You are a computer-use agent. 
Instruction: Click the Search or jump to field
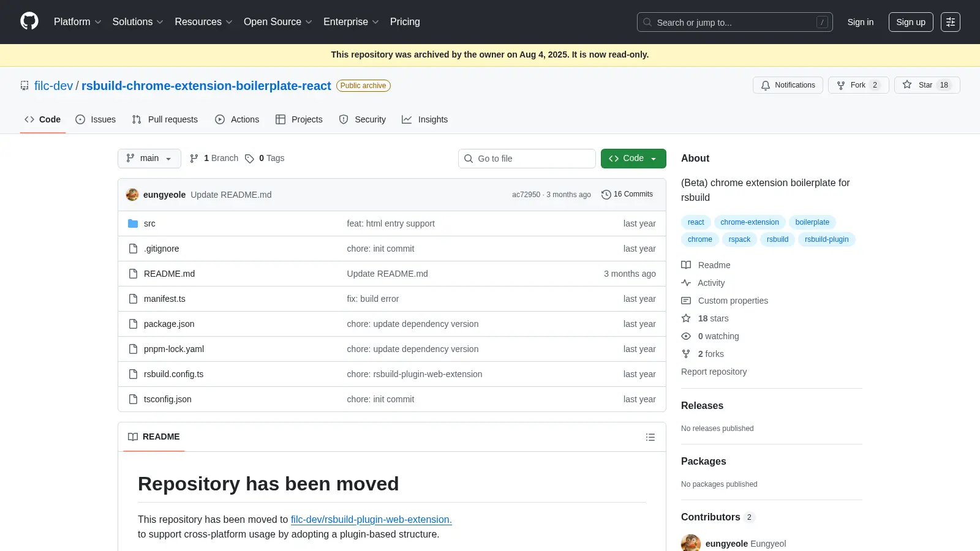[x=735, y=22]
